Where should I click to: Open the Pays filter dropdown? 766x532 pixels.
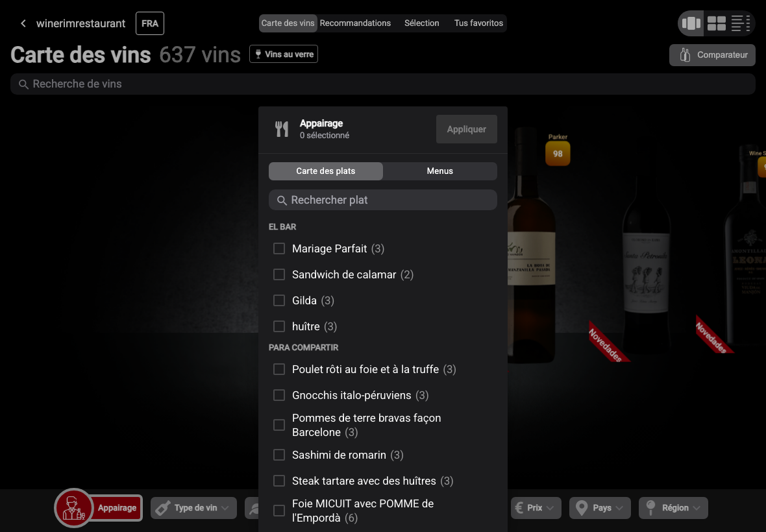click(600, 508)
